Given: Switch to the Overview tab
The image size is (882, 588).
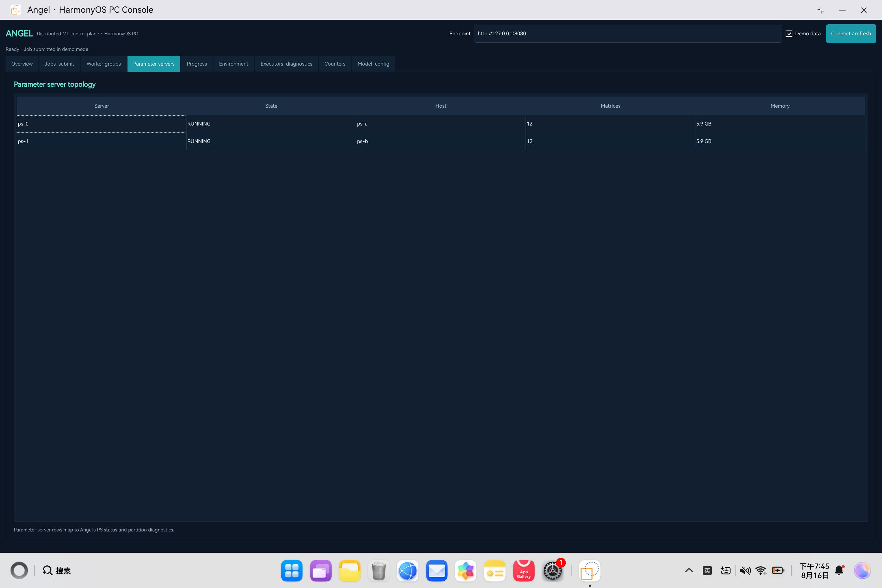Looking at the screenshot, I should point(22,64).
